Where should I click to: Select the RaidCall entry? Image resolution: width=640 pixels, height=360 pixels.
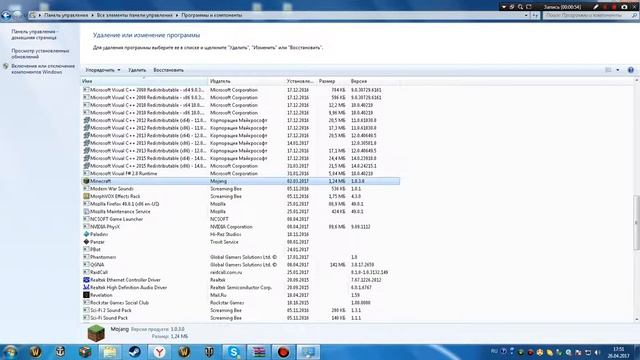click(x=240, y=272)
